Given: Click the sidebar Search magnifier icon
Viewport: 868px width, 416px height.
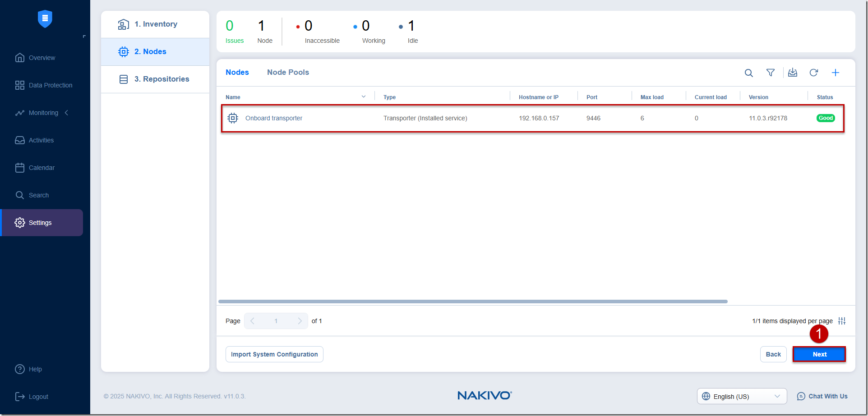Looking at the screenshot, I should [19, 195].
